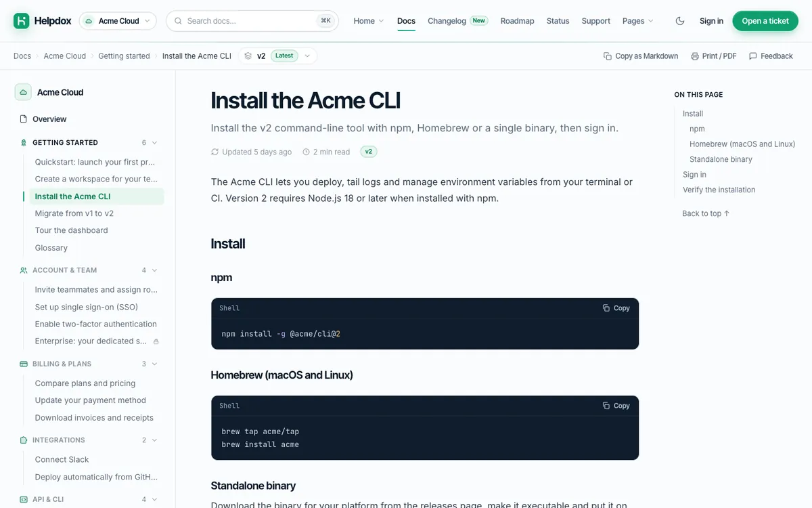Click the Helpdox logo icon

(x=22, y=21)
